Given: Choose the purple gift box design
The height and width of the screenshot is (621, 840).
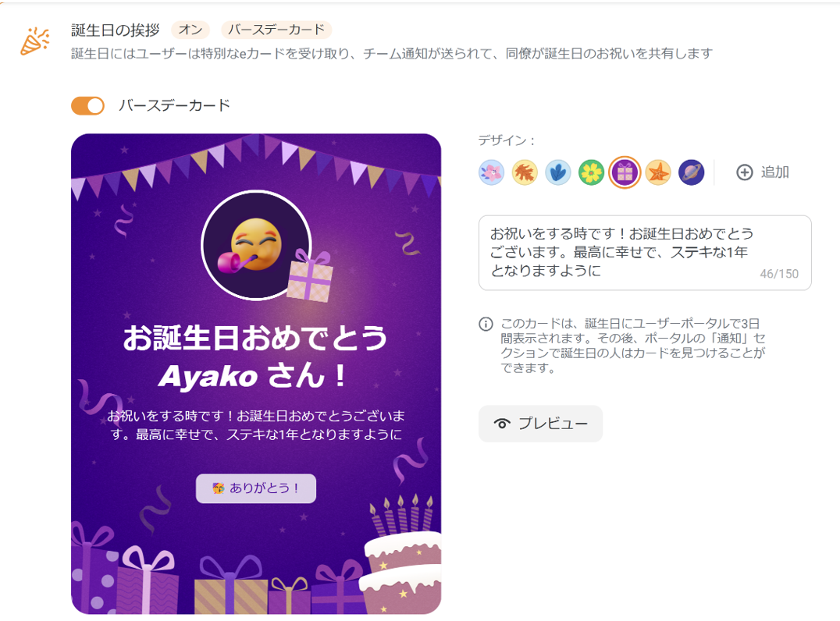Looking at the screenshot, I should point(625,172).
